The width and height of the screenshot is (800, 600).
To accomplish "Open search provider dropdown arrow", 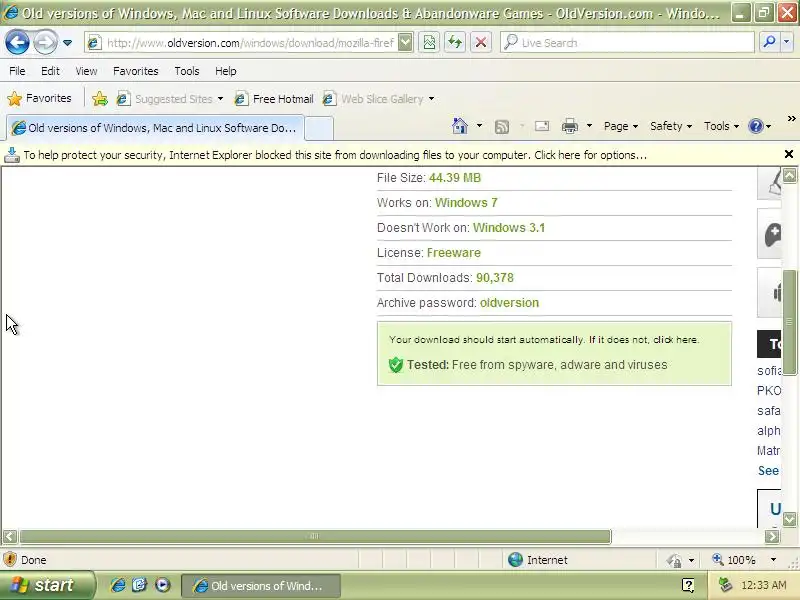I will pyautogui.click(x=787, y=43).
